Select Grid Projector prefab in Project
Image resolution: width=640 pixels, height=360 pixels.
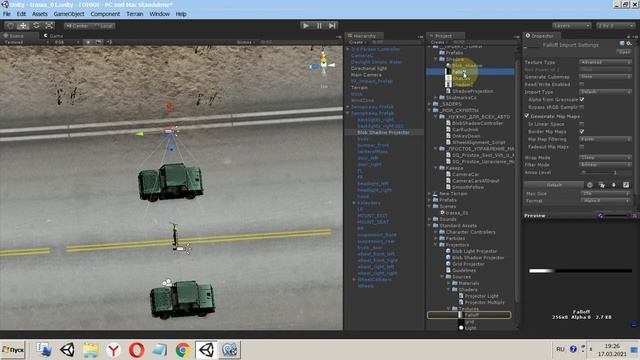[x=468, y=264]
